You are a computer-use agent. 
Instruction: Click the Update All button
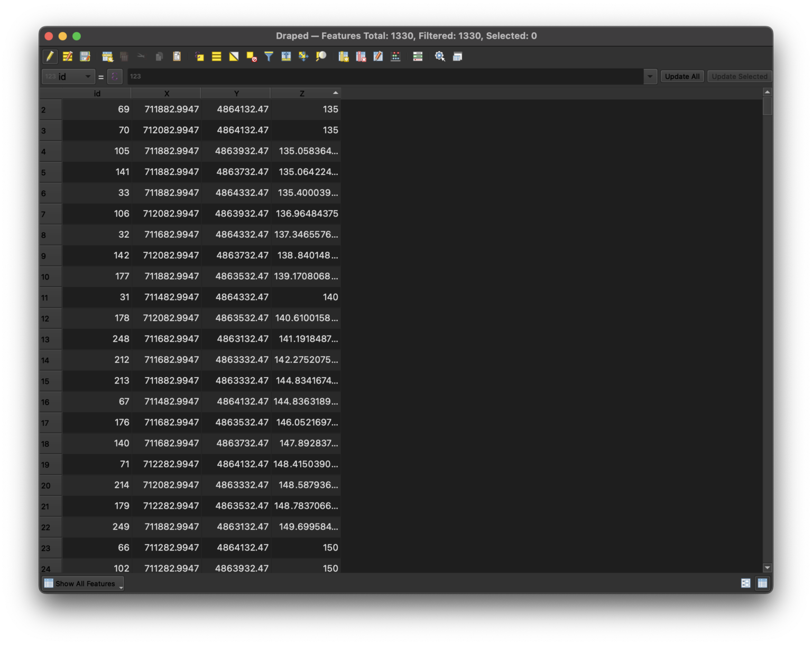682,77
